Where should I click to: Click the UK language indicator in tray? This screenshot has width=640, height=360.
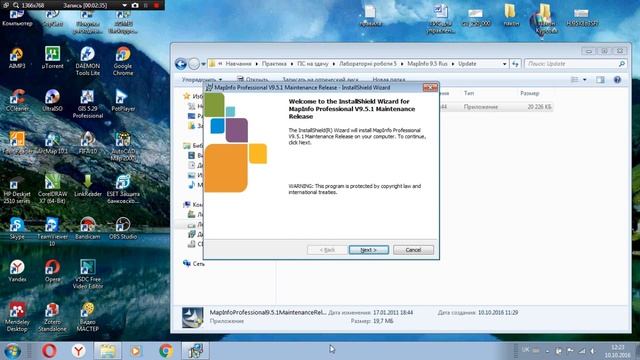click(x=525, y=349)
